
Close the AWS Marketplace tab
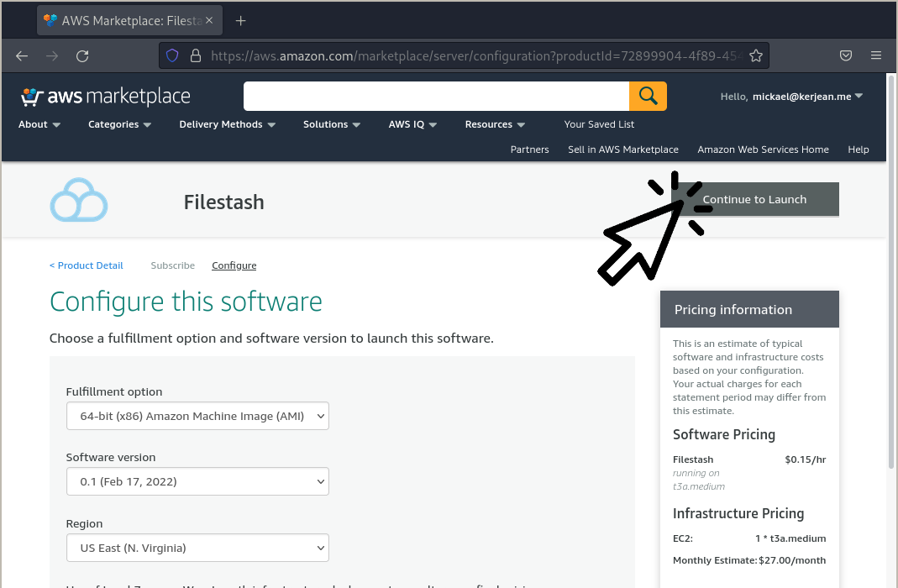(209, 21)
